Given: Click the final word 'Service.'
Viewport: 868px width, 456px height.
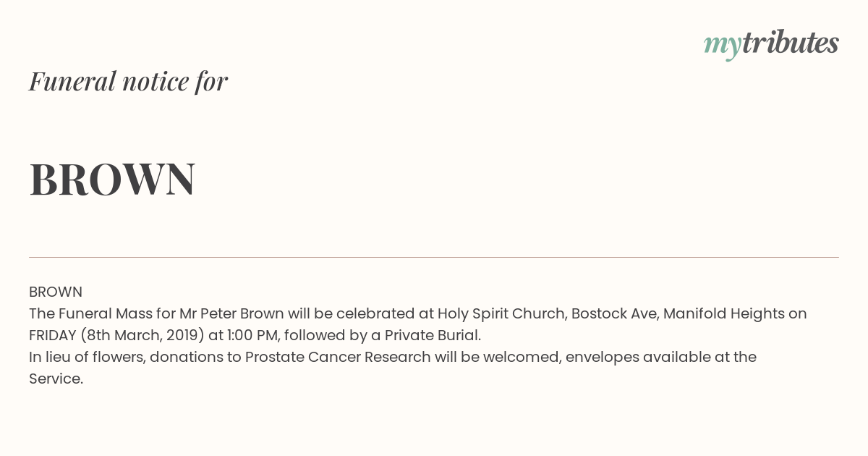Looking at the screenshot, I should [x=56, y=379].
